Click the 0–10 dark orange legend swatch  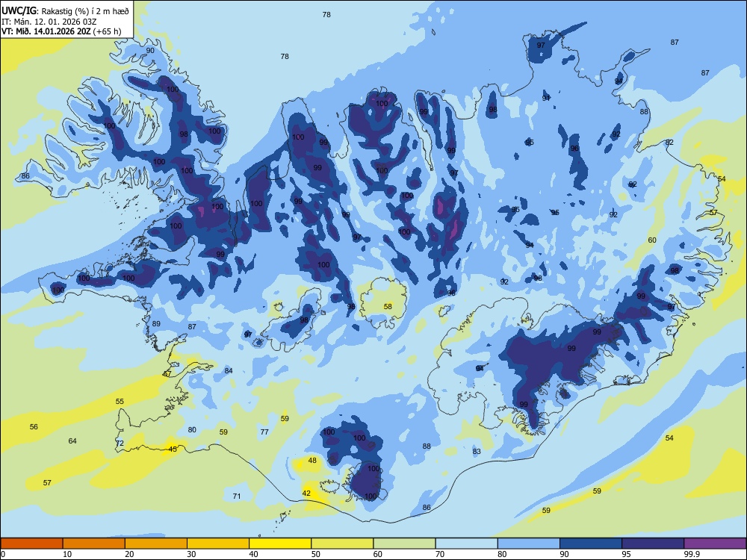31,544
